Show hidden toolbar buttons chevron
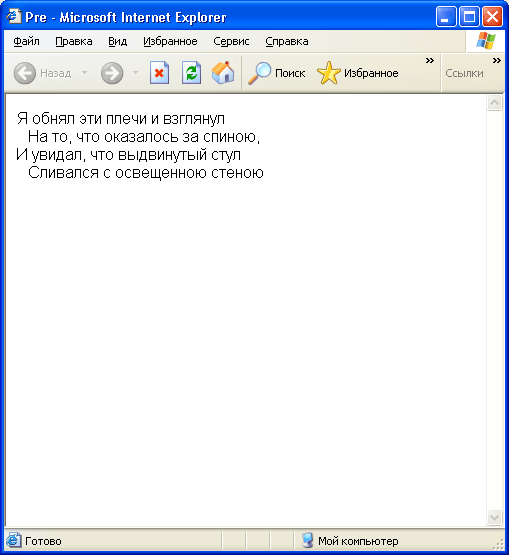Image resolution: width=509 pixels, height=555 pixels. click(430, 61)
